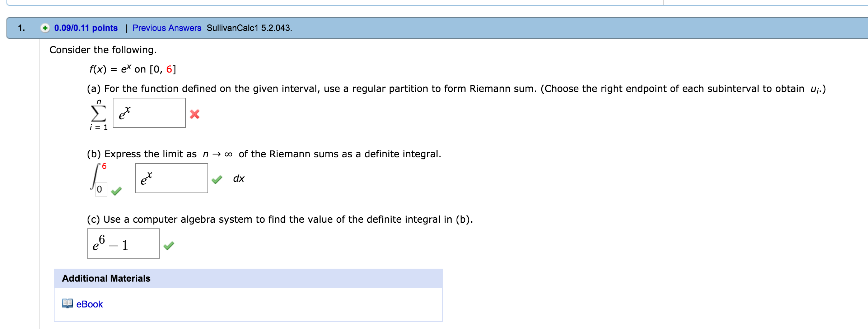This screenshot has width=868, height=329.
Task: Open the Previous Answers link
Action: (167, 28)
